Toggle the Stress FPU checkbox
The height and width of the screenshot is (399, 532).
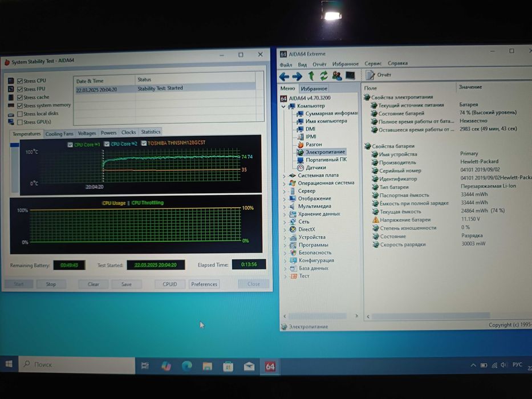point(20,89)
